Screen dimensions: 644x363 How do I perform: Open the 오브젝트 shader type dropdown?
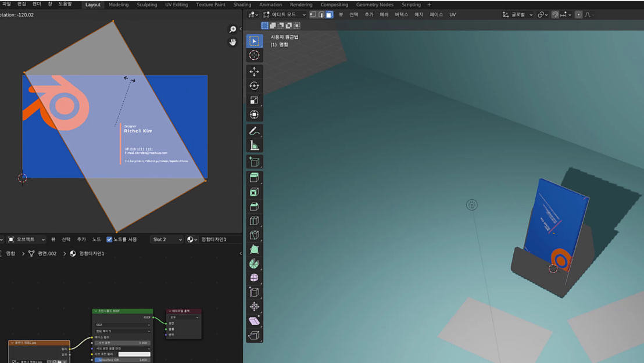point(26,239)
